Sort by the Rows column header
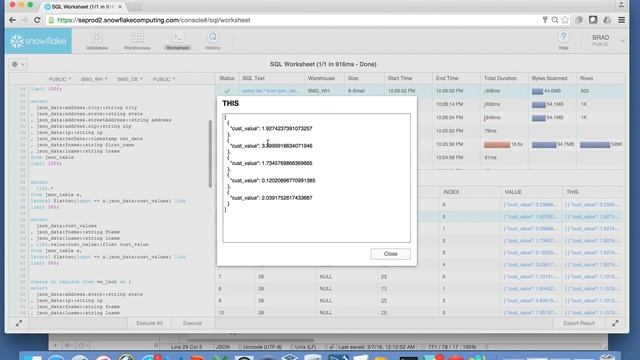 tap(587, 78)
